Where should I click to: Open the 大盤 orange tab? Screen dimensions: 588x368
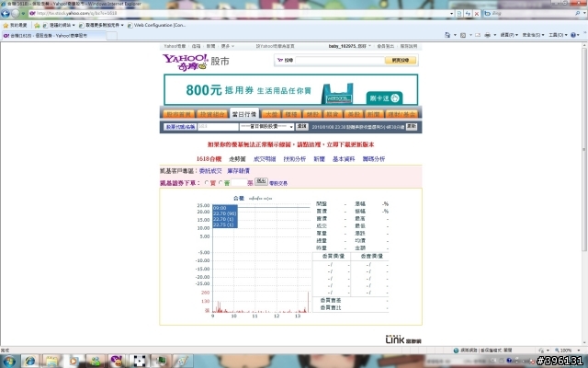tap(271, 114)
